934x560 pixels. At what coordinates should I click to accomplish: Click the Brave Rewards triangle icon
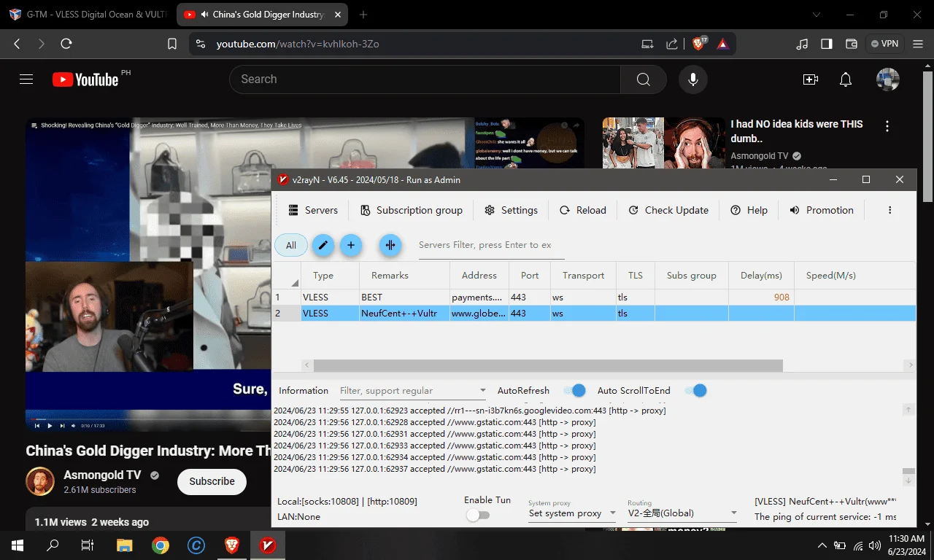click(722, 44)
